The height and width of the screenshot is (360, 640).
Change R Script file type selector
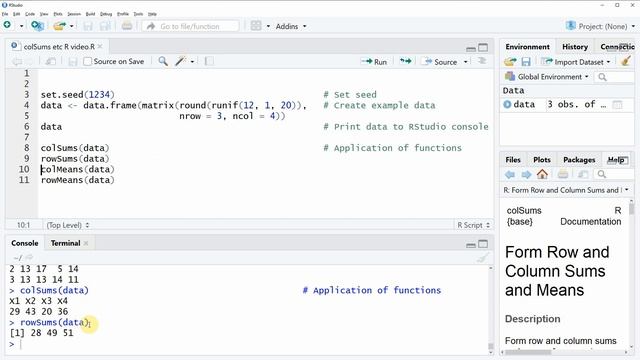[473, 225]
